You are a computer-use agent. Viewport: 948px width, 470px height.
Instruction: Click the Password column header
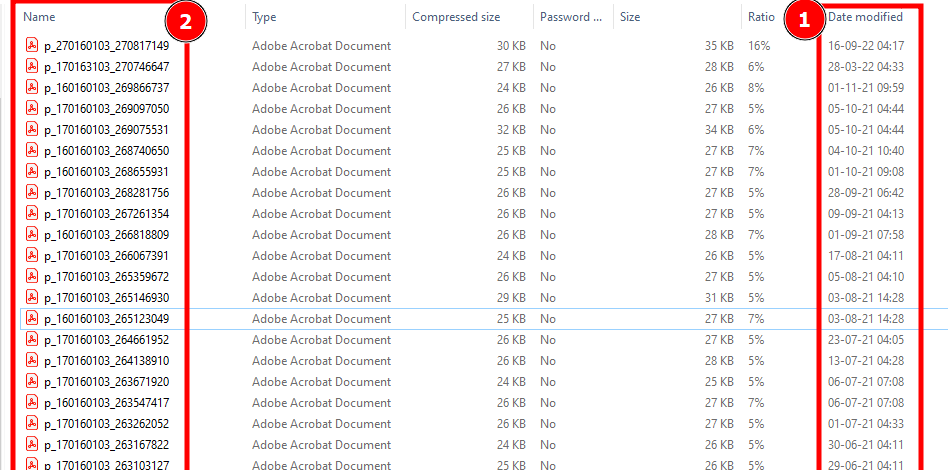[x=570, y=17]
